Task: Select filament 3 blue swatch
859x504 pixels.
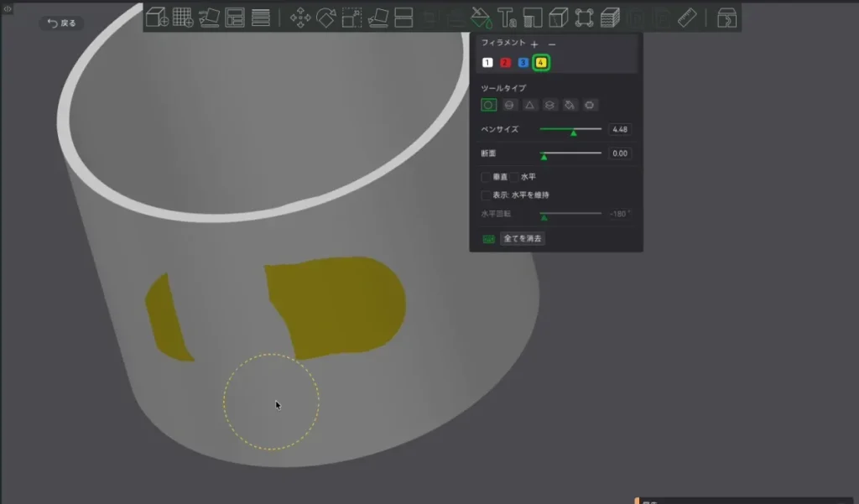Action: click(523, 62)
